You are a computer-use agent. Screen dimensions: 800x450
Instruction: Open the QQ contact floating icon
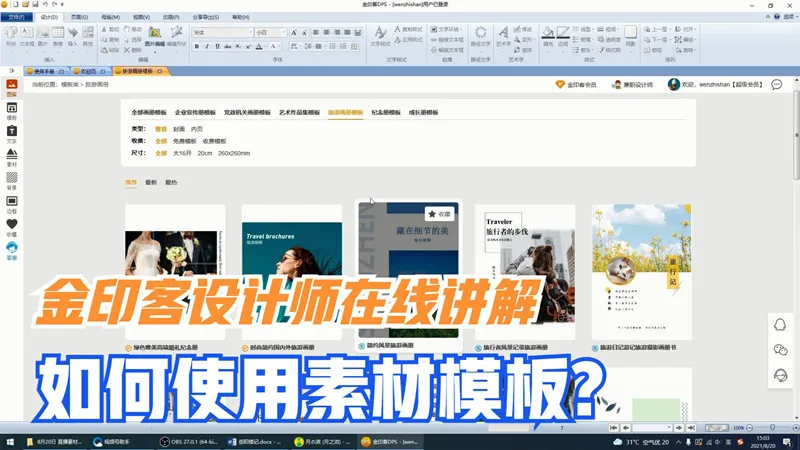(780, 325)
